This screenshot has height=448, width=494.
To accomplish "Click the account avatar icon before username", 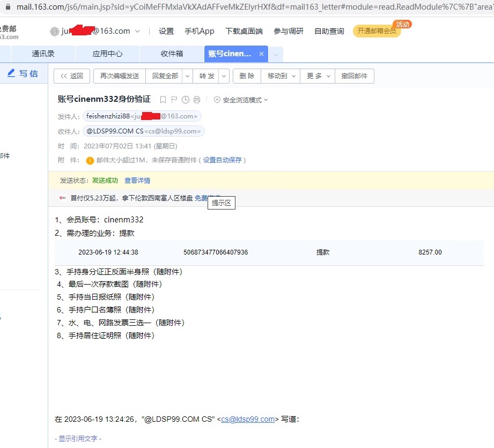I will pyautogui.click(x=54, y=32).
